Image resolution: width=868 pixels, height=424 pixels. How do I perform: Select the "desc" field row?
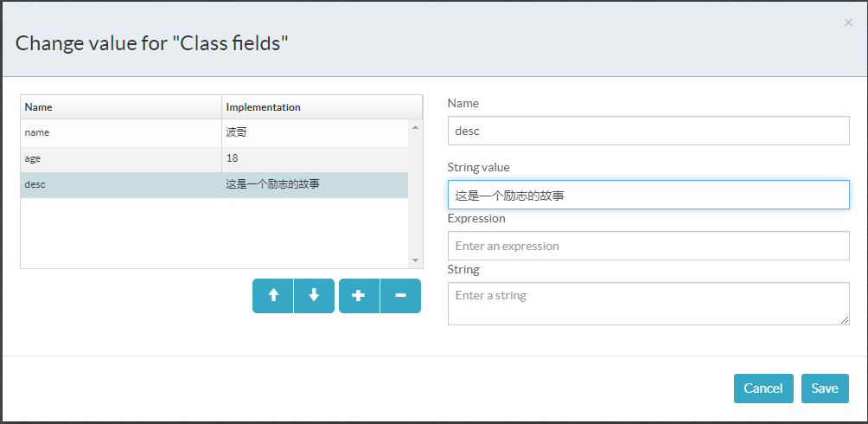point(121,184)
